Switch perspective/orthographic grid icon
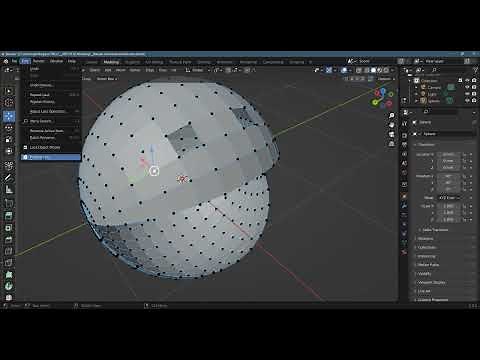This screenshot has width=480, height=360. click(x=392, y=144)
